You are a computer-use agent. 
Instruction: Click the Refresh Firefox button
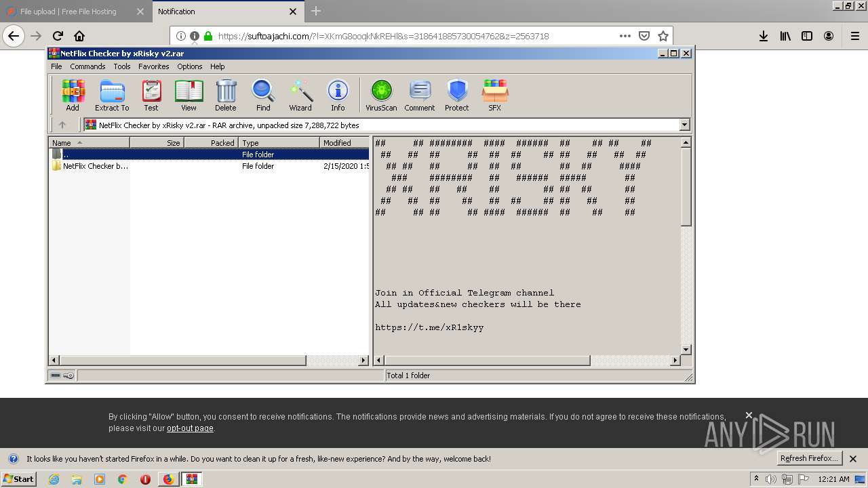pos(809,458)
